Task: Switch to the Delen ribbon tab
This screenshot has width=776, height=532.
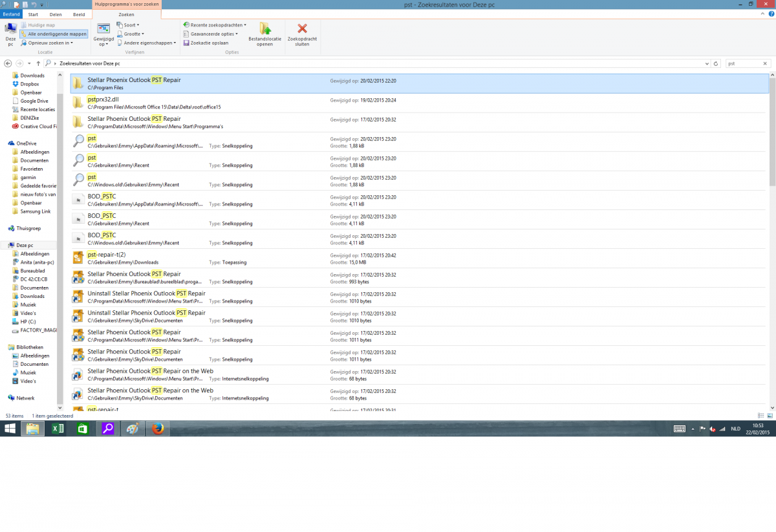Action: 56,14
